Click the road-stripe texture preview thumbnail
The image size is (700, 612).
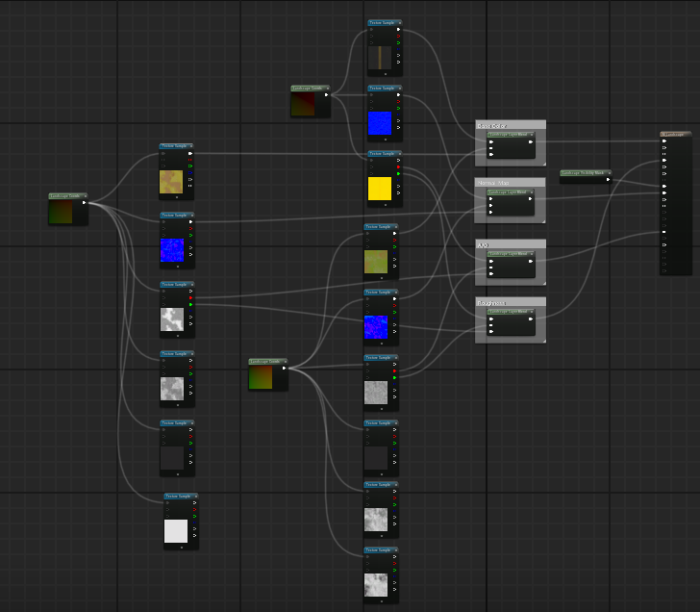point(380,57)
